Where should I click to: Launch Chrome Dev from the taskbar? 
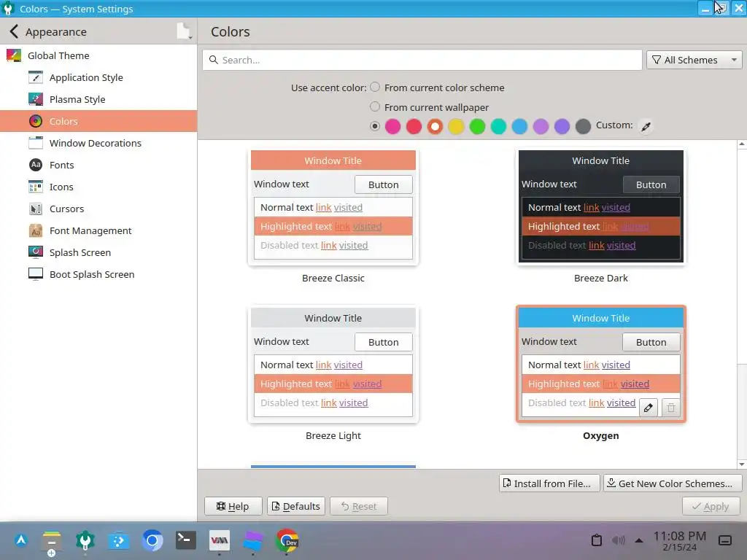(x=287, y=540)
